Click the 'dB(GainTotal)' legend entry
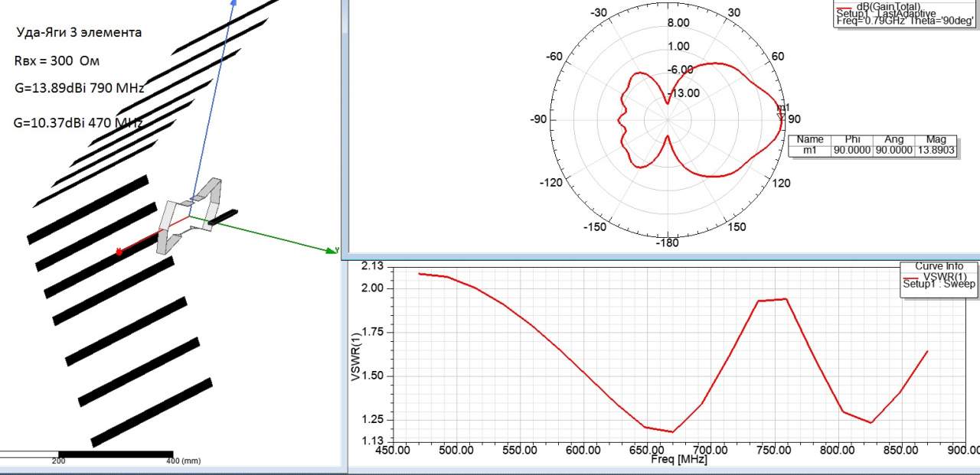The image size is (980, 475). tap(887, 6)
